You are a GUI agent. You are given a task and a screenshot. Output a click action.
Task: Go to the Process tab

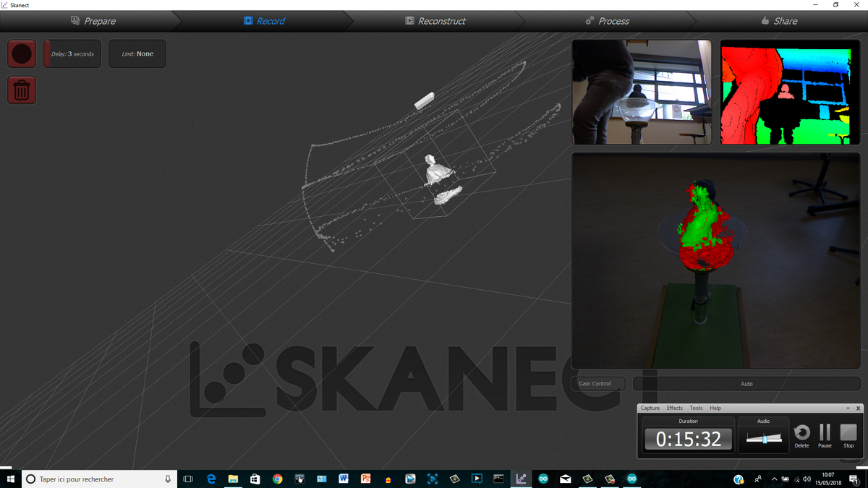(x=607, y=21)
